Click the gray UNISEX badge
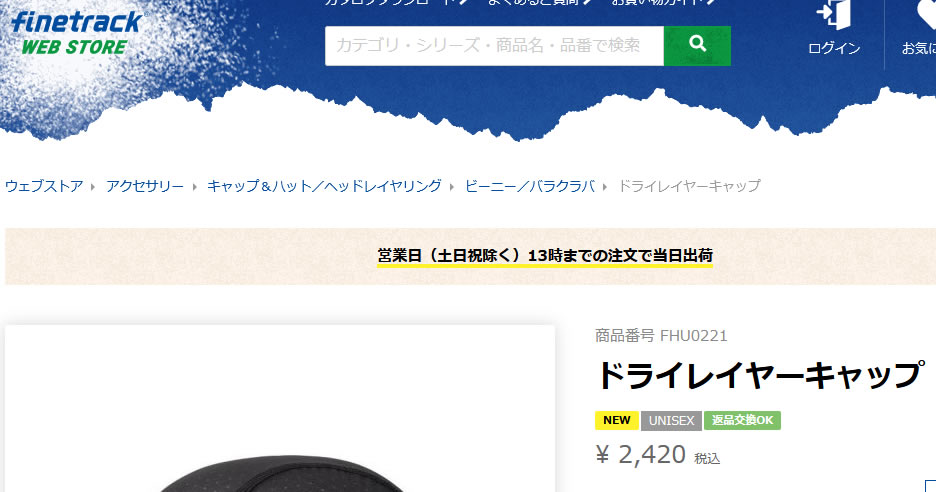 (672, 420)
